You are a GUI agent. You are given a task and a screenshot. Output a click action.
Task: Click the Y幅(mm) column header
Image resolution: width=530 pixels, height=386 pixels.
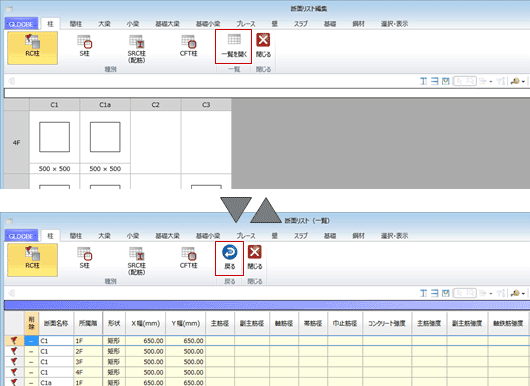click(186, 323)
